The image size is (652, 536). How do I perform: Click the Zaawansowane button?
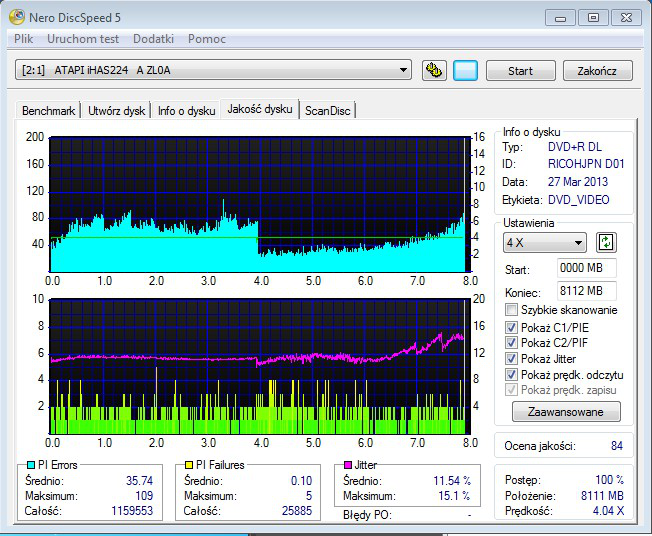click(566, 412)
